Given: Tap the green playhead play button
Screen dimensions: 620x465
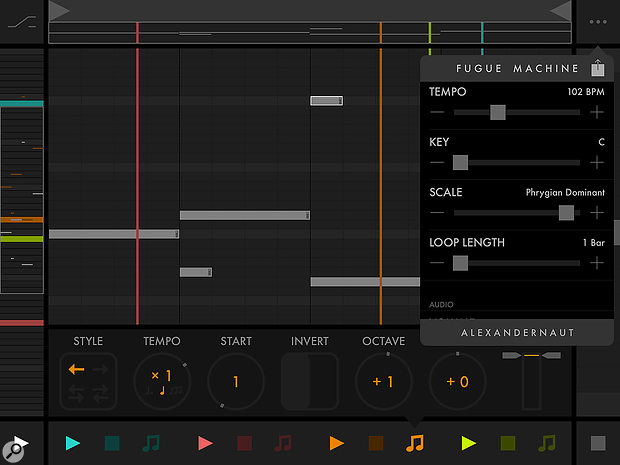Looking at the screenshot, I should tap(469, 443).
